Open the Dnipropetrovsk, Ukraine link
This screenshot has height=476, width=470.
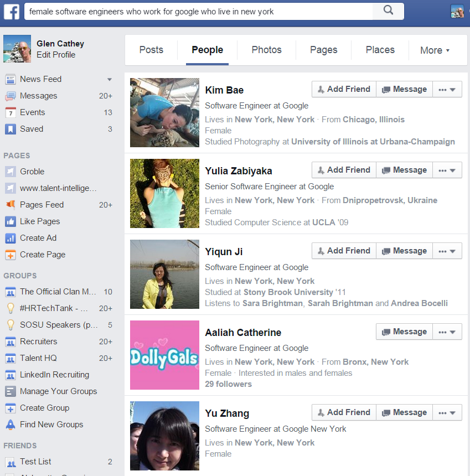[x=390, y=200]
